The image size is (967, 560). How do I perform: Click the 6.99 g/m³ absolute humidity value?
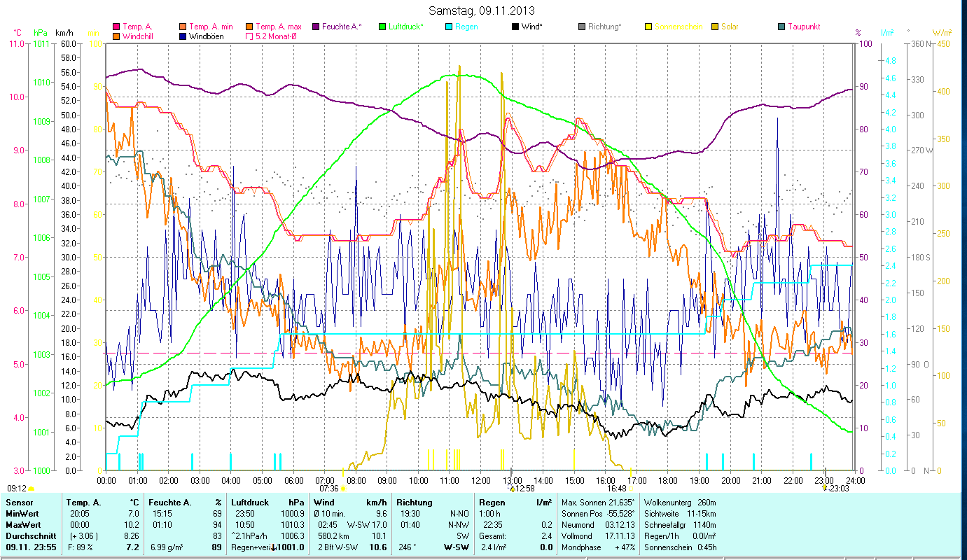coord(167,547)
